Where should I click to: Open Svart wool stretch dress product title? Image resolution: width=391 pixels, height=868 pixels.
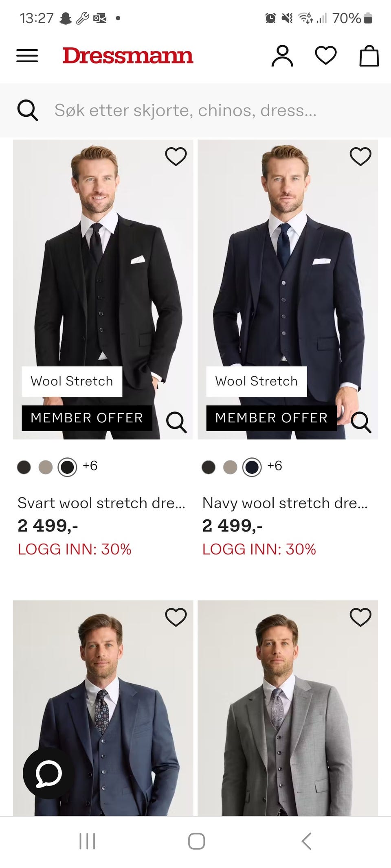click(x=101, y=503)
